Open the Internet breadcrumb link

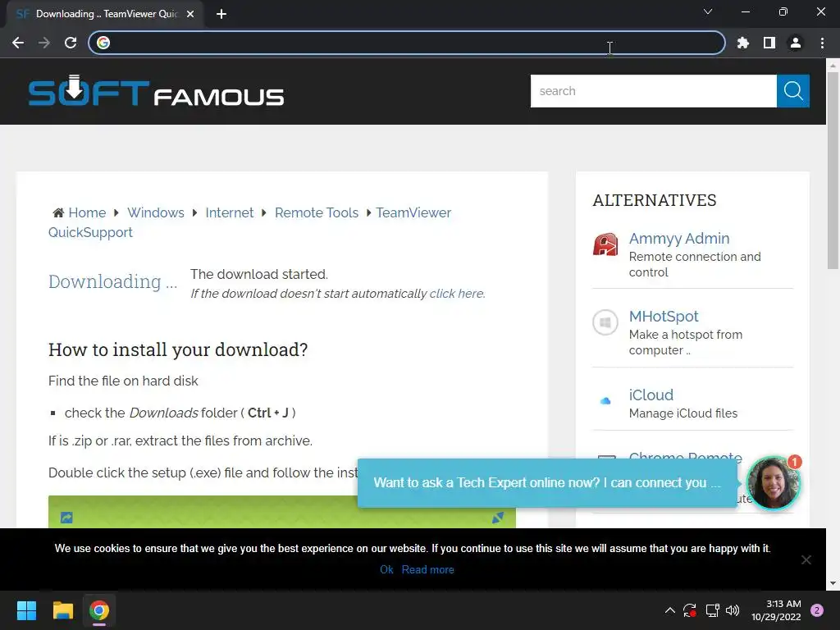[230, 212]
